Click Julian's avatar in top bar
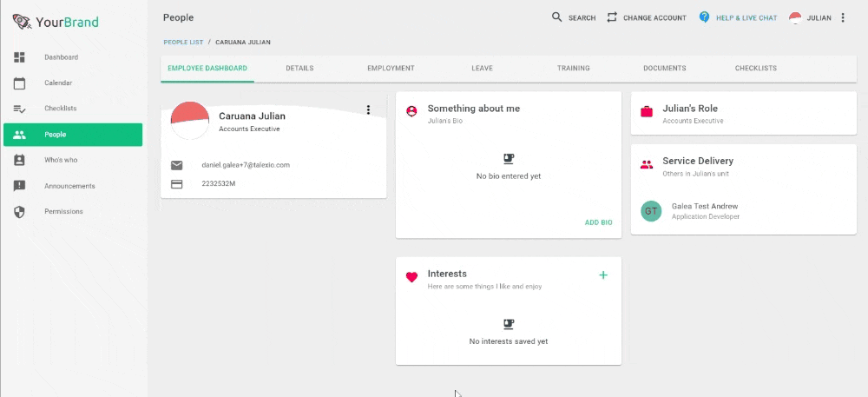Screen dimensions: 868x397 click(795, 17)
